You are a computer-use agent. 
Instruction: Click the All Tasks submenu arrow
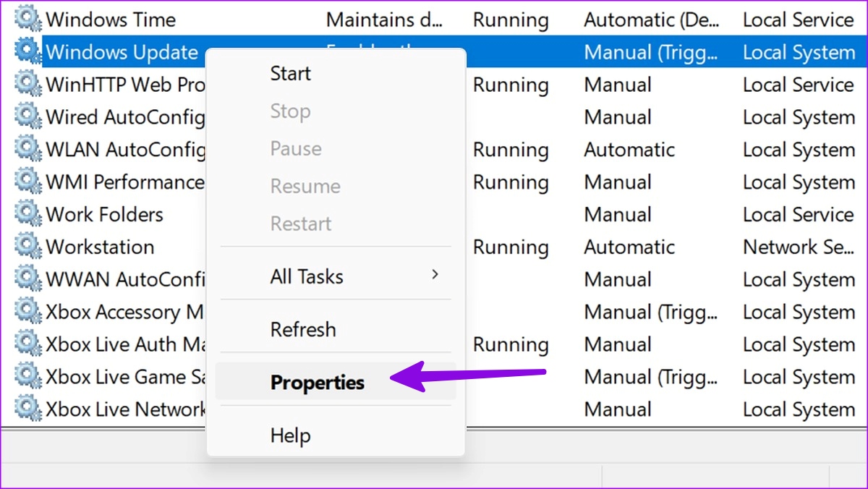(x=435, y=275)
